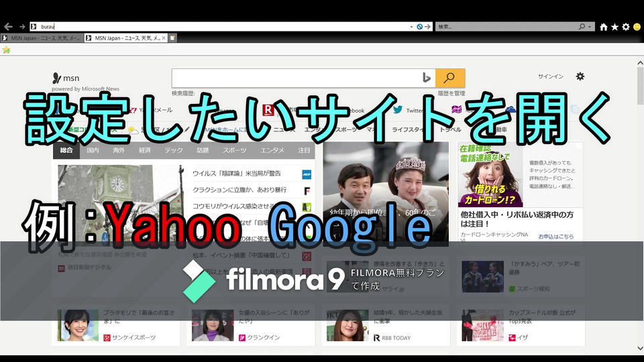Open browser Tools gear icon

(x=625, y=27)
